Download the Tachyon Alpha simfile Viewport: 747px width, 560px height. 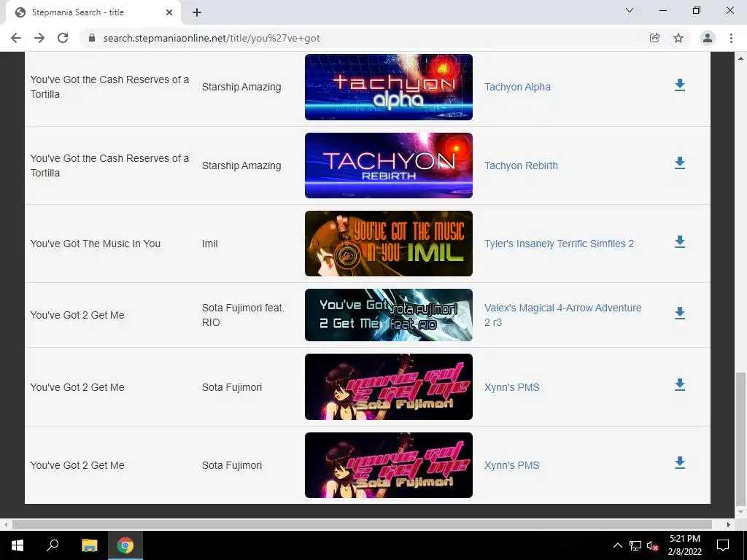680,85
